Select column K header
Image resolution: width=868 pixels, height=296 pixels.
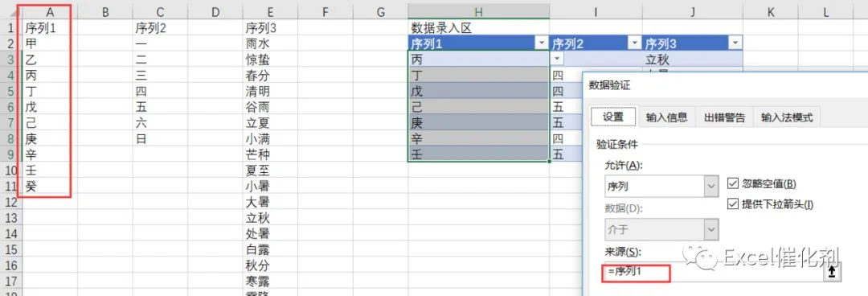tap(771, 11)
